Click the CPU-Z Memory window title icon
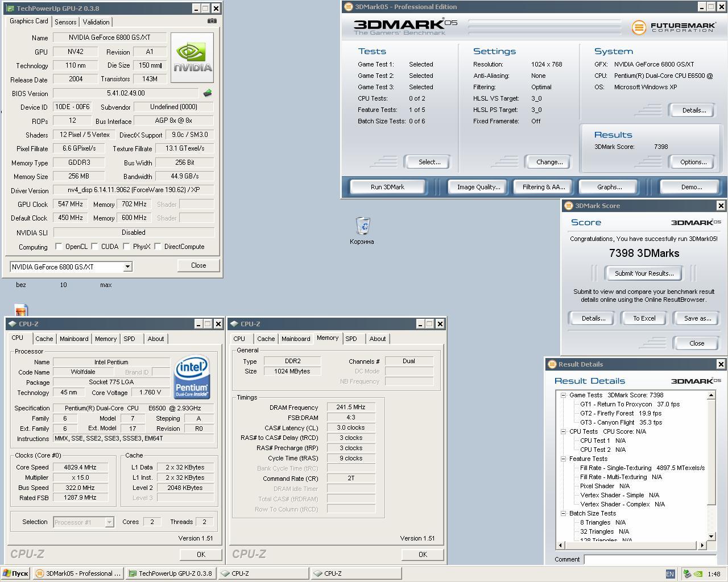The image size is (728, 582). click(234, 324)
